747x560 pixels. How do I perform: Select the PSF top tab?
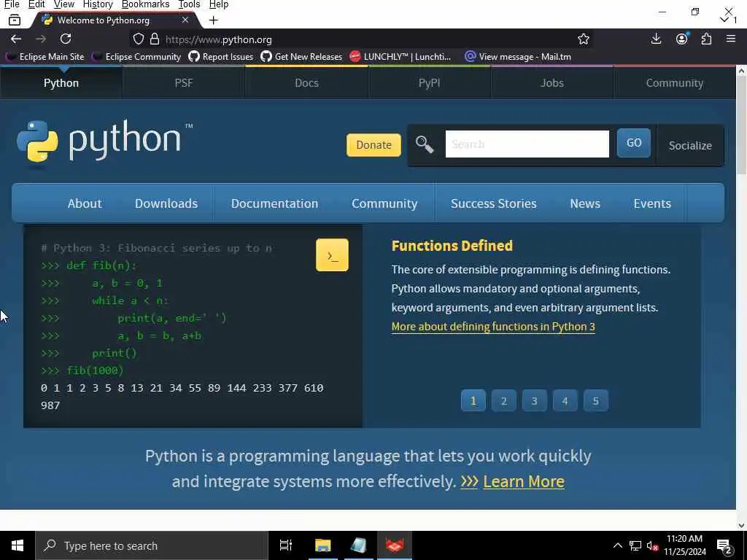coord(184,83)
